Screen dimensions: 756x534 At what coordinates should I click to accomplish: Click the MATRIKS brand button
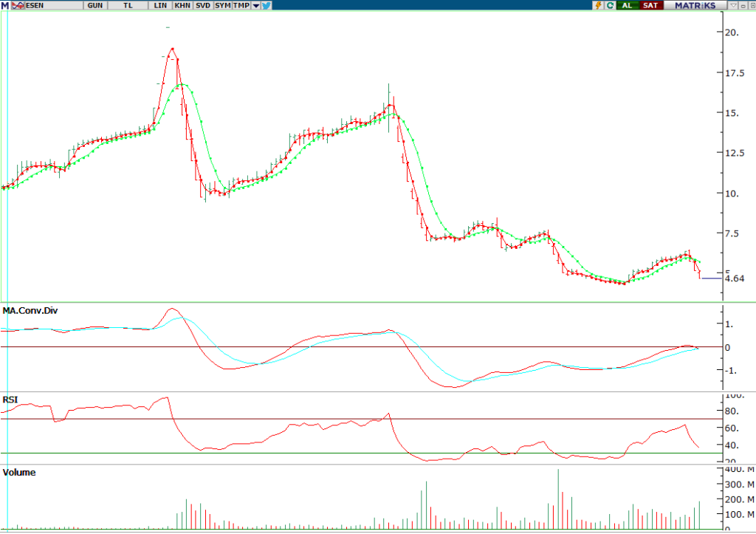coord(695,5)
